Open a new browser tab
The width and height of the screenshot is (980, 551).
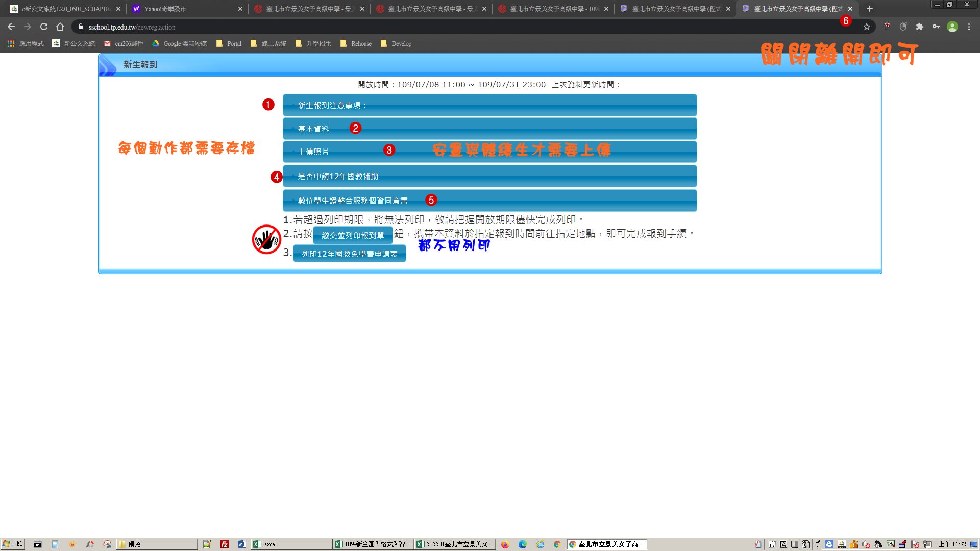click(870, 9)
